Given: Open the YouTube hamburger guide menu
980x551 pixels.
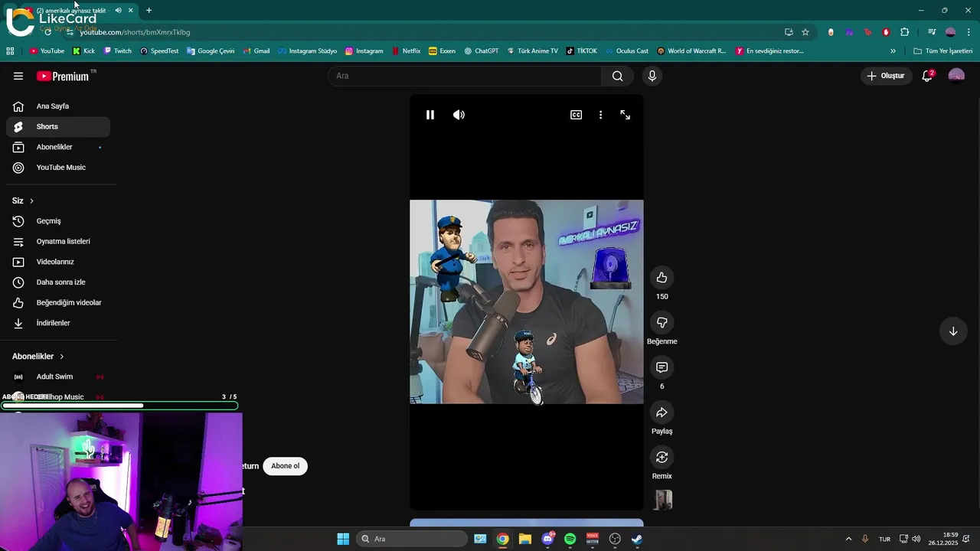Looking at the screenshot, I should (18, 76).
